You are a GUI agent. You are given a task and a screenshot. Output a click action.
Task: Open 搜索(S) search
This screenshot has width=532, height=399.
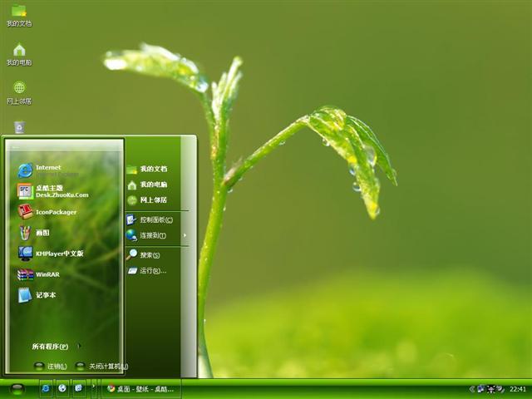143,255
